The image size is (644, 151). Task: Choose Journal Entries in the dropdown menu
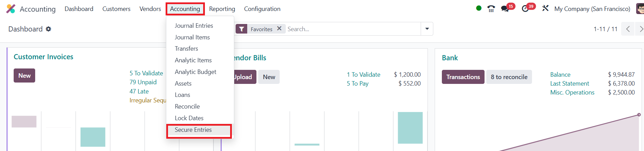coord(194,26)
